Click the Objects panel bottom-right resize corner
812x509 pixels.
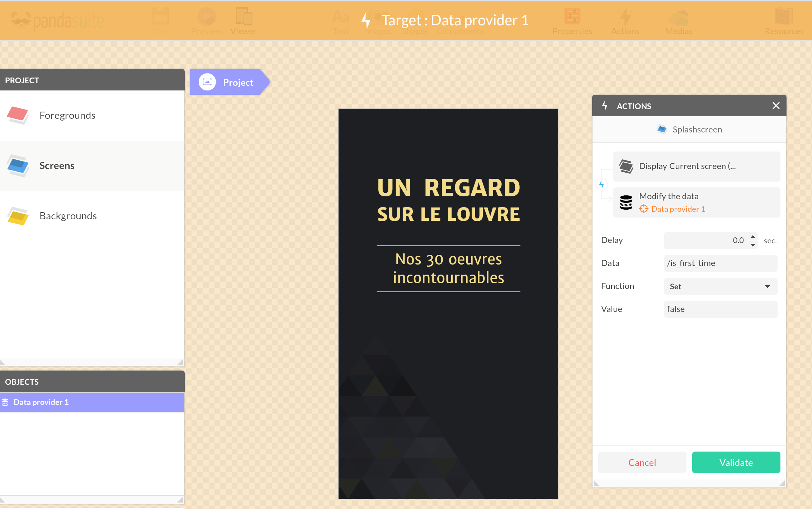tap(180, 499)
